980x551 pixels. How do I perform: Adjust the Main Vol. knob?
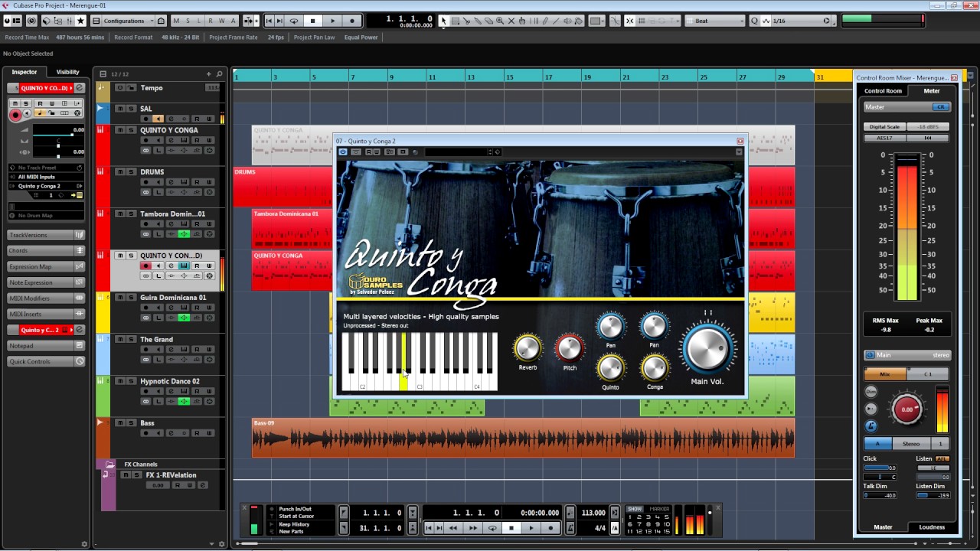coord(708,347)
